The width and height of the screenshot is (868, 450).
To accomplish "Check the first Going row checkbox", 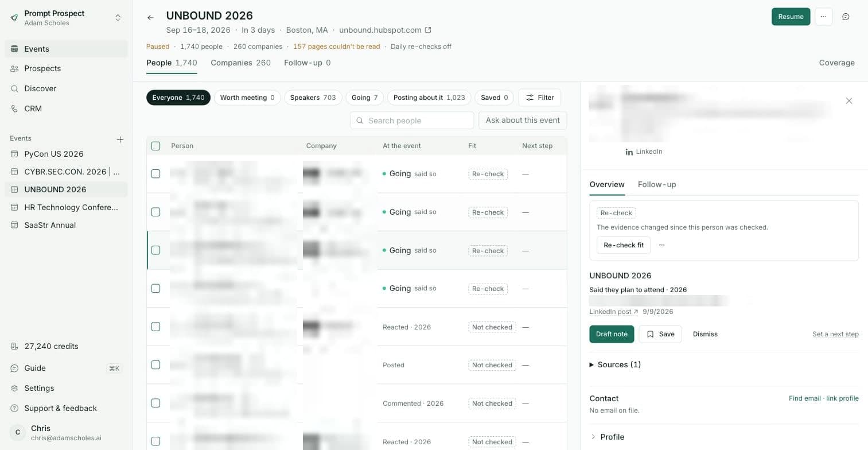I will coord(155,173).
